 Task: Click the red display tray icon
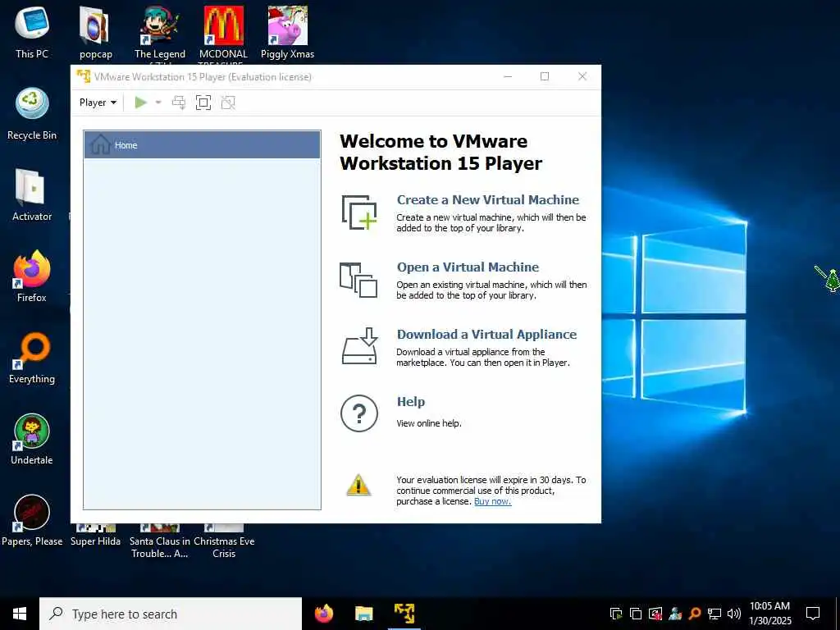(x=655, y=614)
